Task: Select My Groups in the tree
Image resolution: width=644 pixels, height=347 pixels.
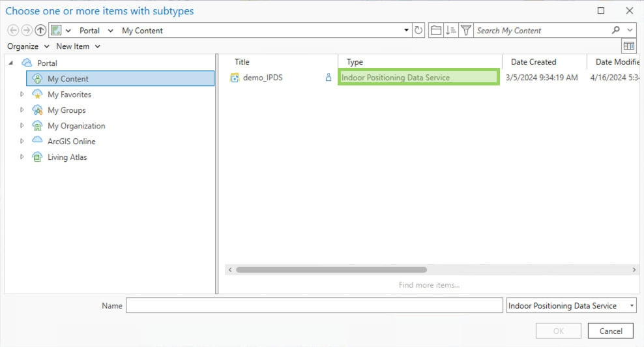Action: click(66, 110)
